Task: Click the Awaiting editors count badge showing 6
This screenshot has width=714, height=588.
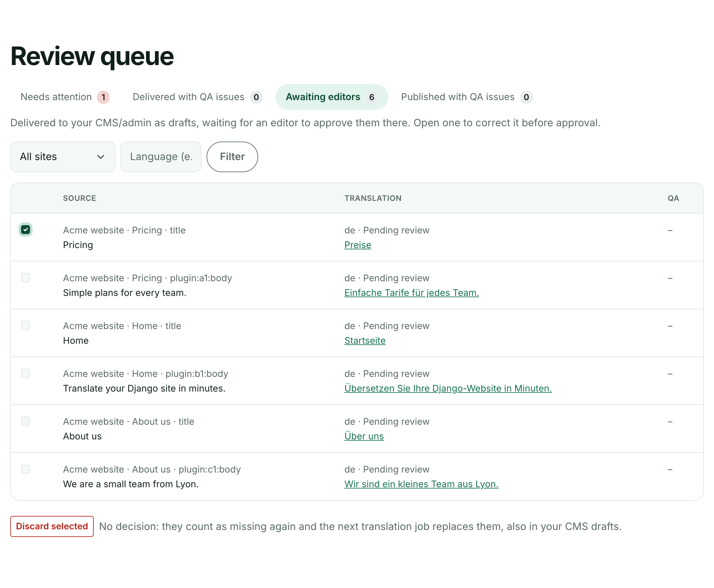Action: 371,97
